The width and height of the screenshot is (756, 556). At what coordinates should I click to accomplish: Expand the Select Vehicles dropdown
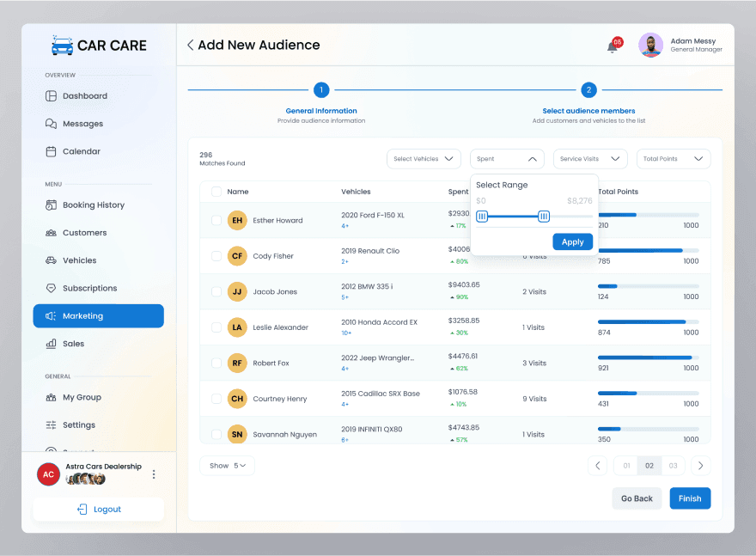tap(424, 159)
